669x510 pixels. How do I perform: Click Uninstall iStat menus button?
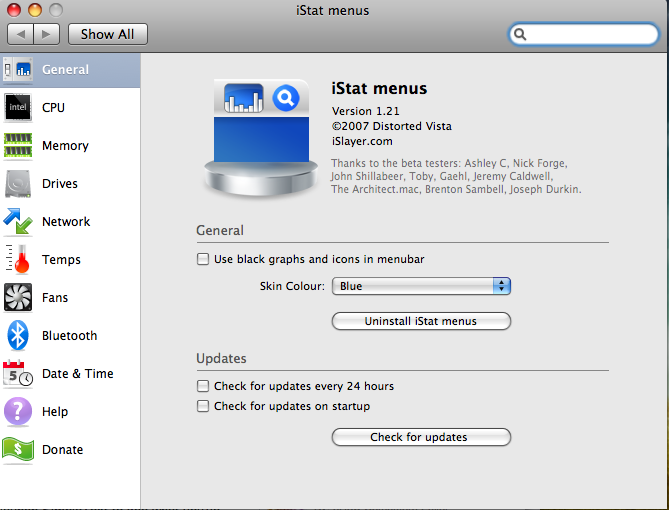[421, 321]
